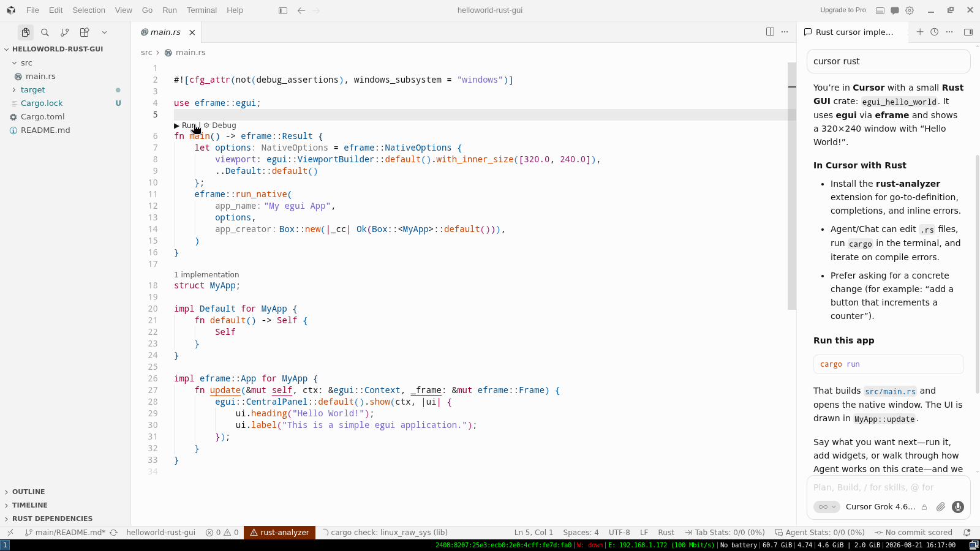This screenshot has width=980, height=551.
Task: Open the Extensions view icon
Action: tap(85, 32)
